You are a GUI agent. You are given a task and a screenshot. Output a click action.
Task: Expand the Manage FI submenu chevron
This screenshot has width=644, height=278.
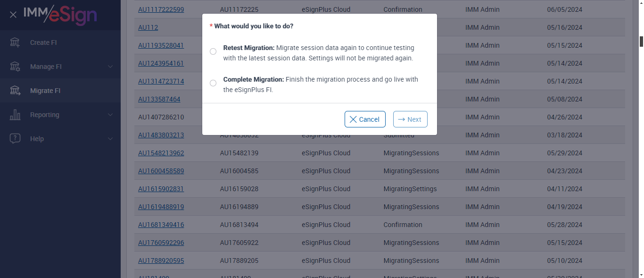(110, 67)
